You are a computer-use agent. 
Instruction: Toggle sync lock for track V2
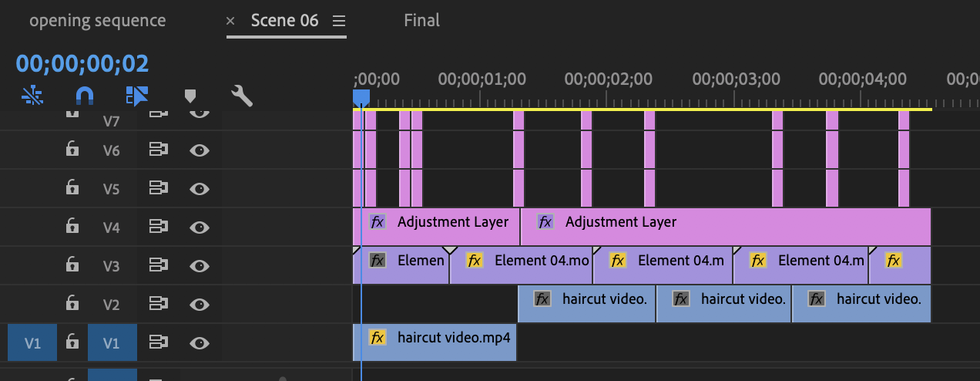(158, 304)
